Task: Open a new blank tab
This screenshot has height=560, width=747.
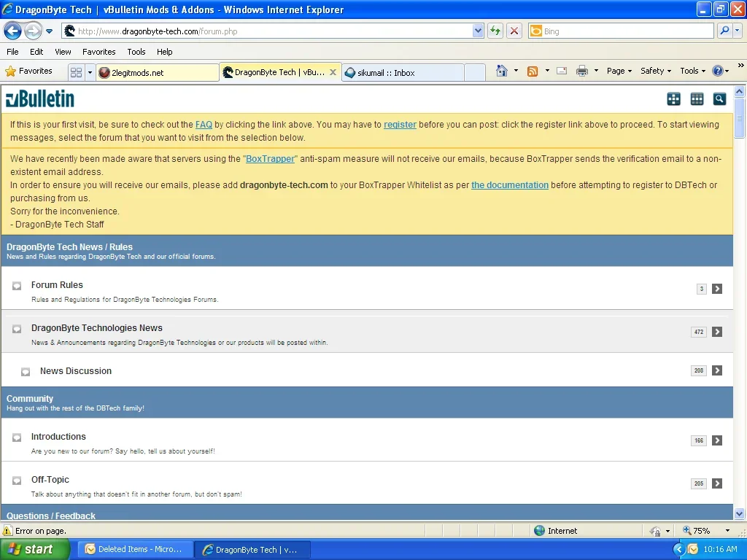Action: pos(474,73)
